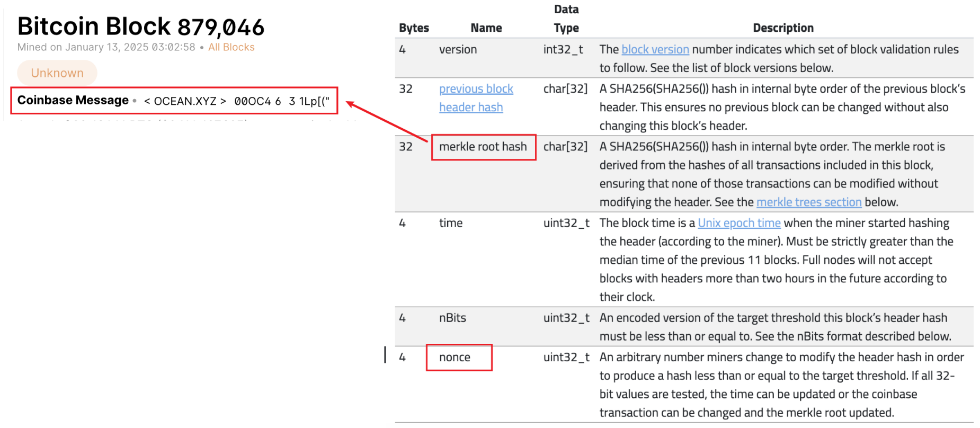This screenshot has width=980, height=428.
Task: Follow the previous block header hash link
Action: coord(476,98)
